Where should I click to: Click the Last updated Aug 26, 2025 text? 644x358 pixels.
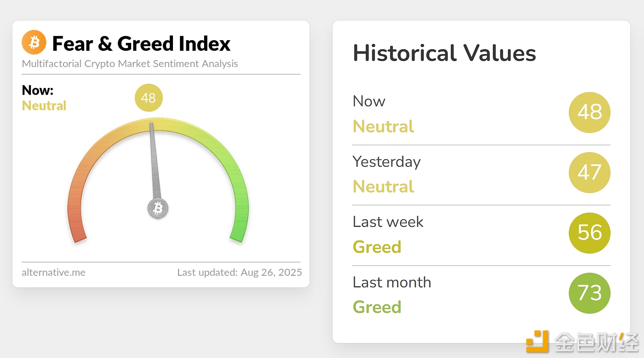coord(239,272)
